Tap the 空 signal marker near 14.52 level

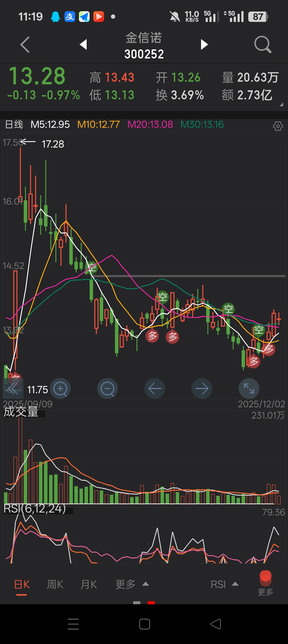point(92,267)
